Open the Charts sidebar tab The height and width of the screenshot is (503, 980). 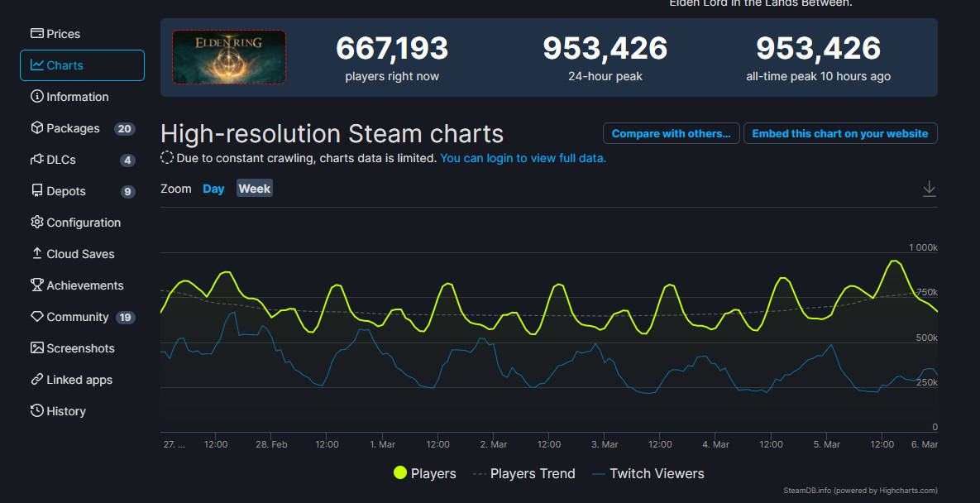[82, 65]
